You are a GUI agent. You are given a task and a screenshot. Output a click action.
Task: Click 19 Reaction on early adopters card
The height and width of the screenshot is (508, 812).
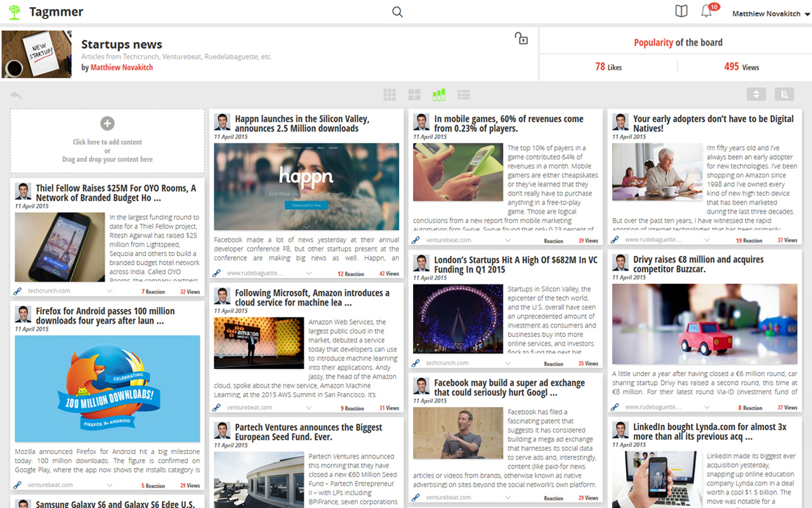(x=749, y=241)
